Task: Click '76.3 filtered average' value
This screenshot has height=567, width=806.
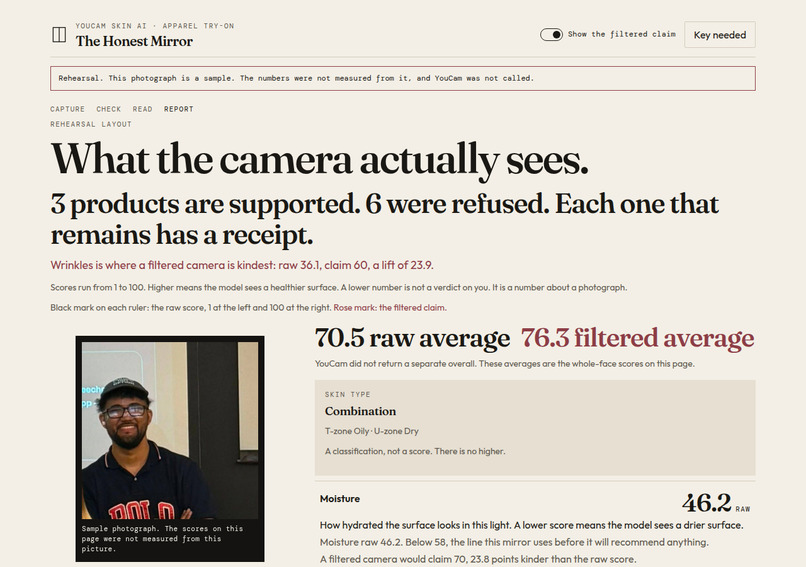Action: [637, 339]
